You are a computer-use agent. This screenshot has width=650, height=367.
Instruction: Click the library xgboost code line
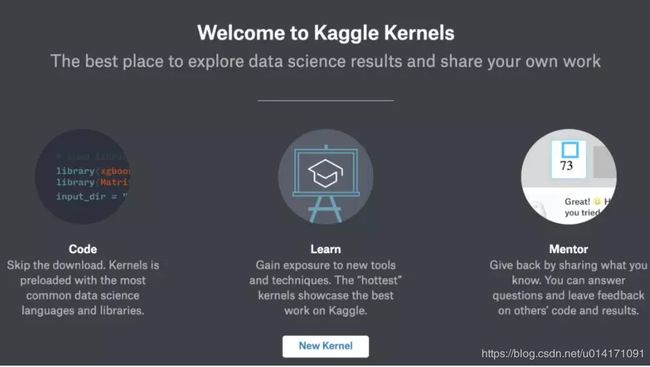(x=93, y=171)
